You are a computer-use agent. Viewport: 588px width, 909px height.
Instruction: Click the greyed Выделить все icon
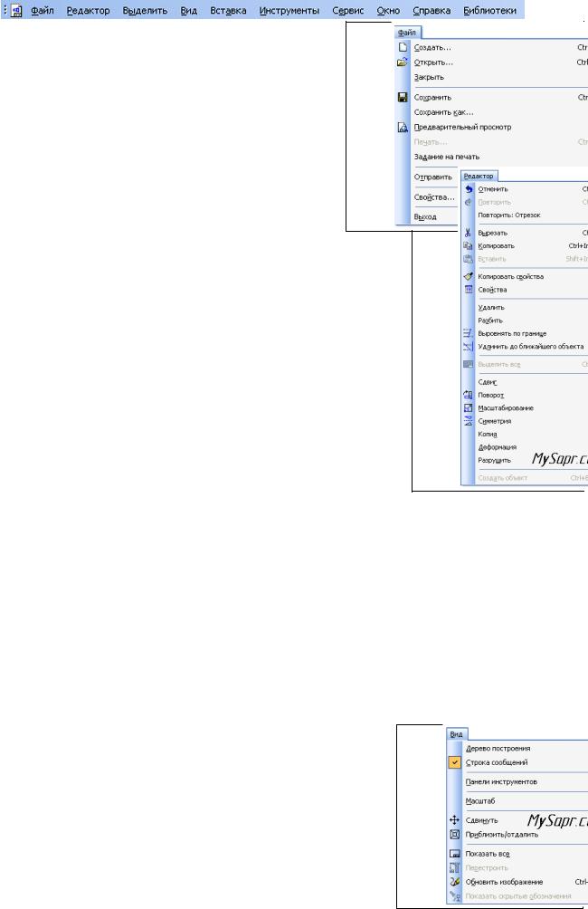click(x=468, y=364)
